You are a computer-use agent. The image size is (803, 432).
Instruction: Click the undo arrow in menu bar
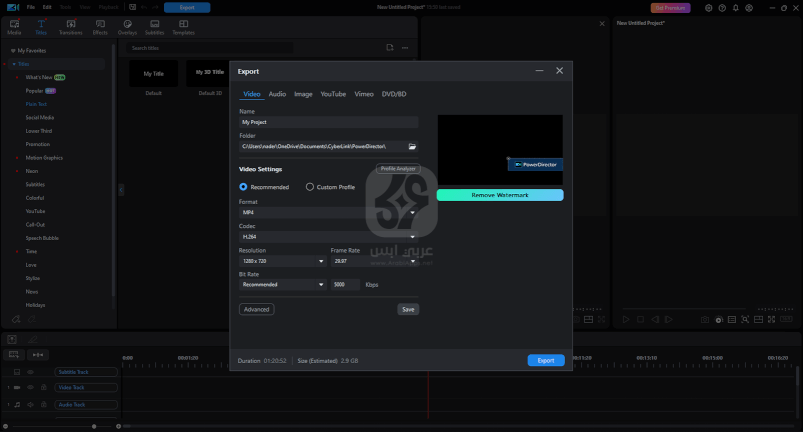click(x=144, y=7)
